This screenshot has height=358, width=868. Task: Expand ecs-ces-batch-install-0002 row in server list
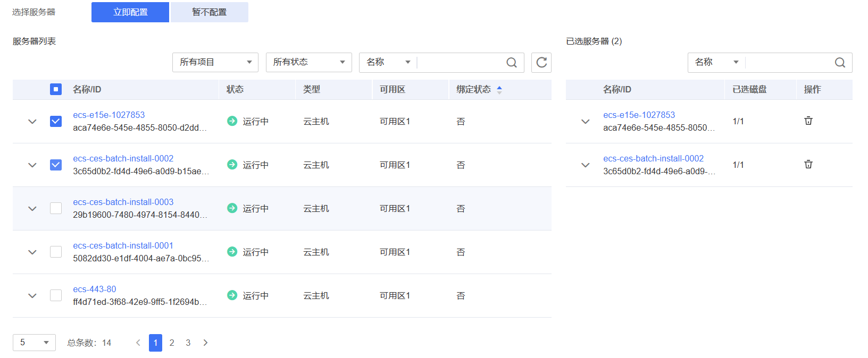[x=32, y=165]
